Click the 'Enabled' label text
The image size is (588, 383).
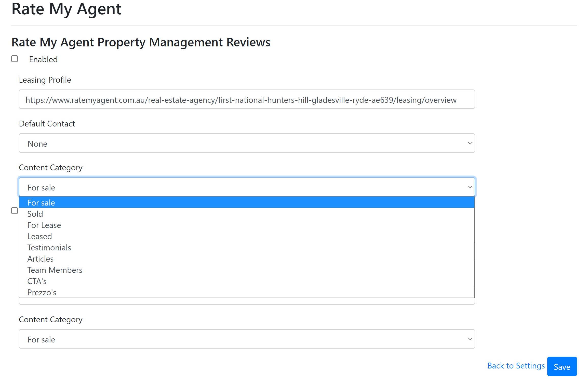click(x=43, y=59)
